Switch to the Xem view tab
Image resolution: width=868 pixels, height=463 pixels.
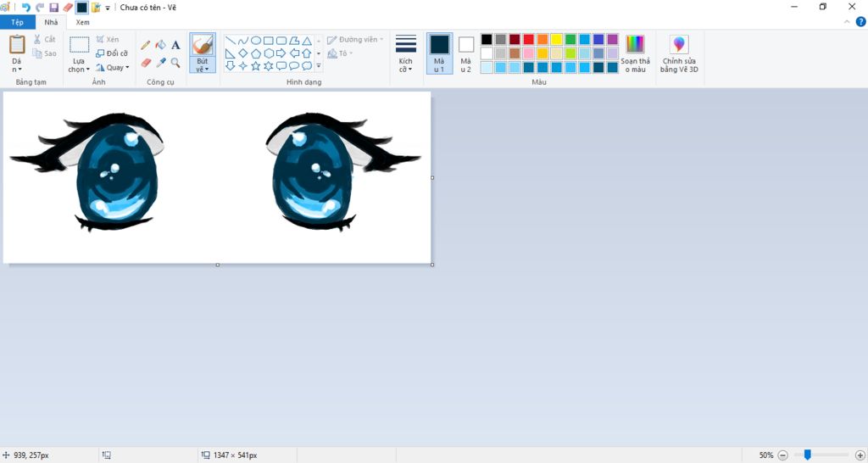pos(82,22)
